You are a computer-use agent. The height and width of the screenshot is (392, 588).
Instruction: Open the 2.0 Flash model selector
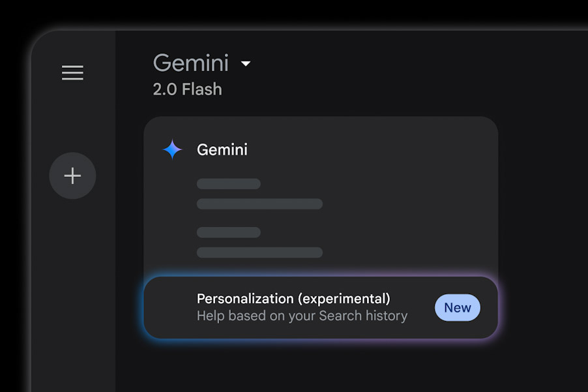click(187, 89)
